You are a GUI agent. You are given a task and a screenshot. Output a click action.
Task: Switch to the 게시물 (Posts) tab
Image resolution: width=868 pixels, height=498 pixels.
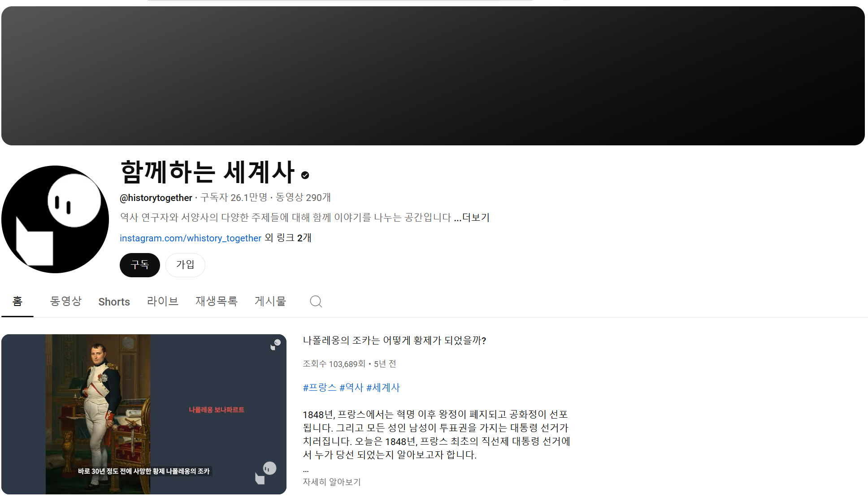point(270,301)
